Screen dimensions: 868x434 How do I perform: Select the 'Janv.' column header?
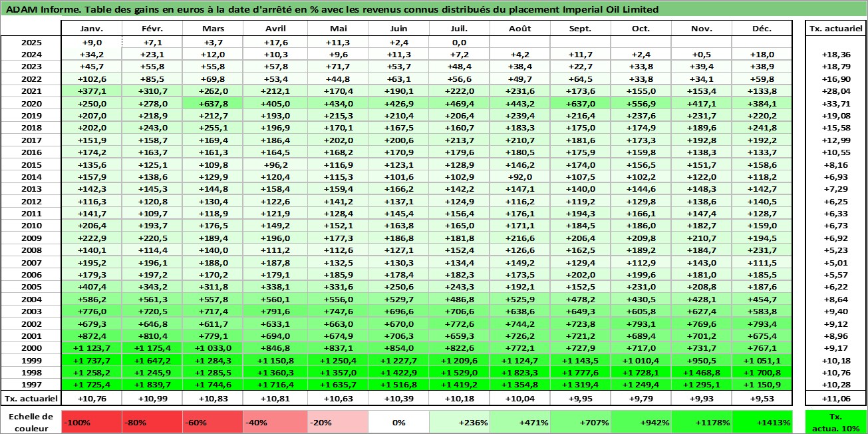tap(92, 29)
